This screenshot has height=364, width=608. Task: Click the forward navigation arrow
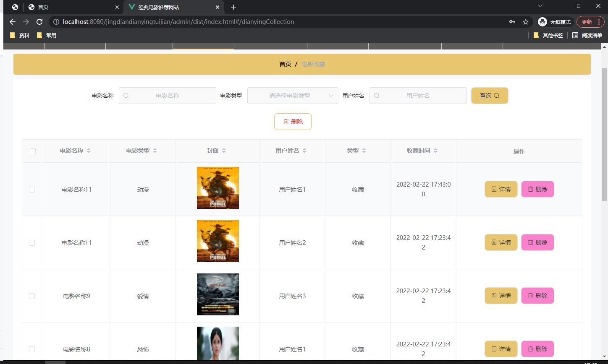click(26, 22)
